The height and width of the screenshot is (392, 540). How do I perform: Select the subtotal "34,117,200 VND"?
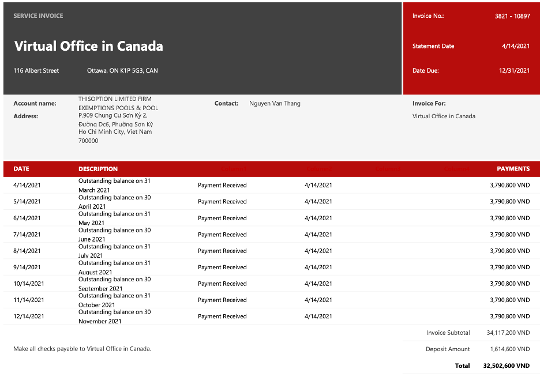click(508, 333)
